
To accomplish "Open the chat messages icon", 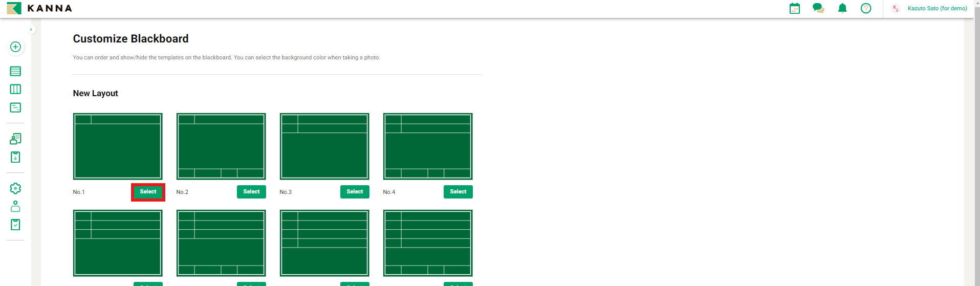I will pos(818,8).
